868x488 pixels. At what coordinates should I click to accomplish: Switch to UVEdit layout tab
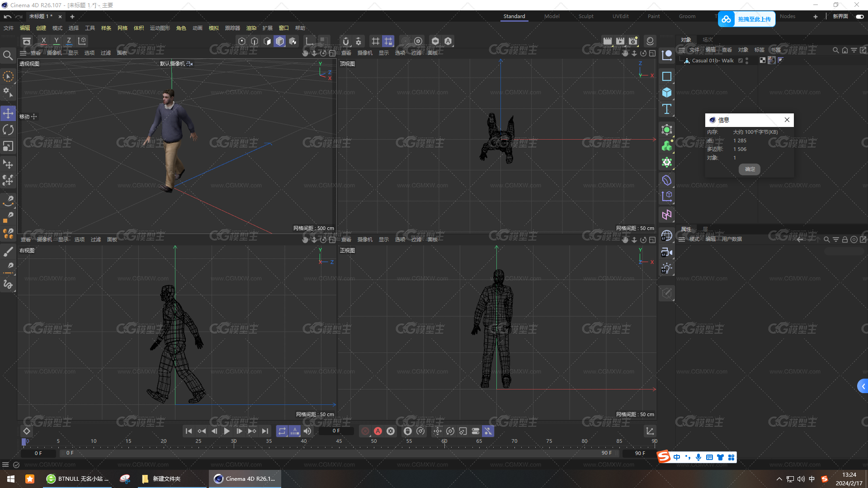620,16
